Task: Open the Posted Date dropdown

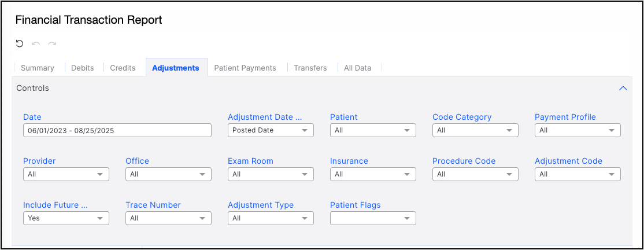Action: (x=271, y=130)
